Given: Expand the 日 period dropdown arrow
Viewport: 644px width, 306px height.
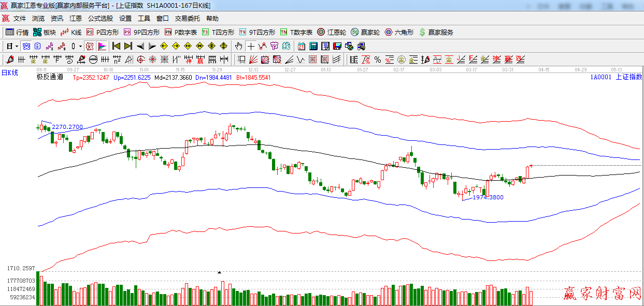Looking at the screenshot, I should click(17, 46).
